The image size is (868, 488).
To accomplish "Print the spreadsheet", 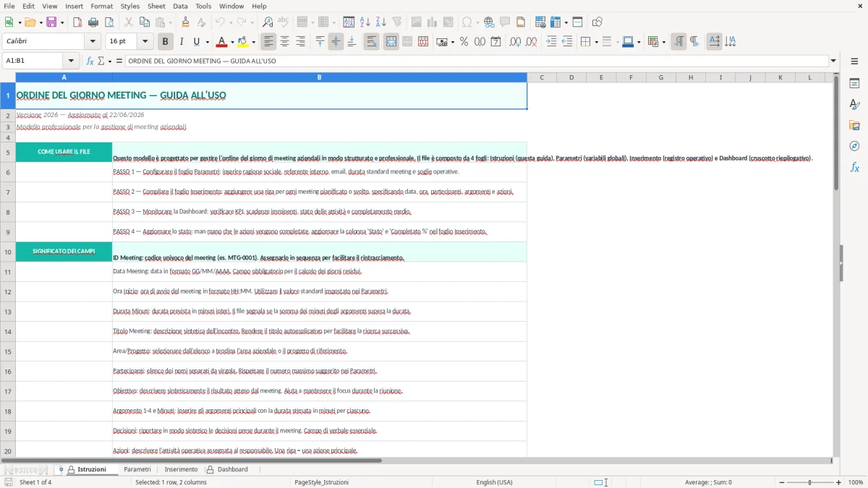I will tap(93, 22).
